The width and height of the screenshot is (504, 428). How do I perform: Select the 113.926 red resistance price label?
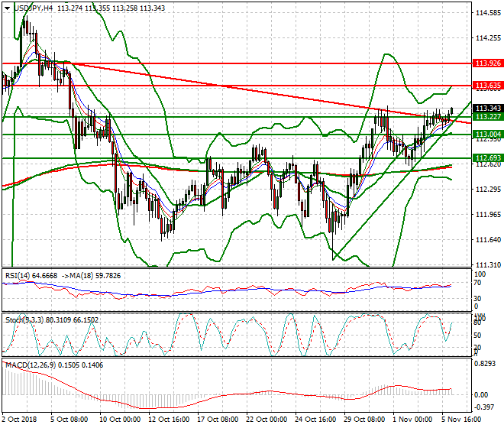(488, 63)
